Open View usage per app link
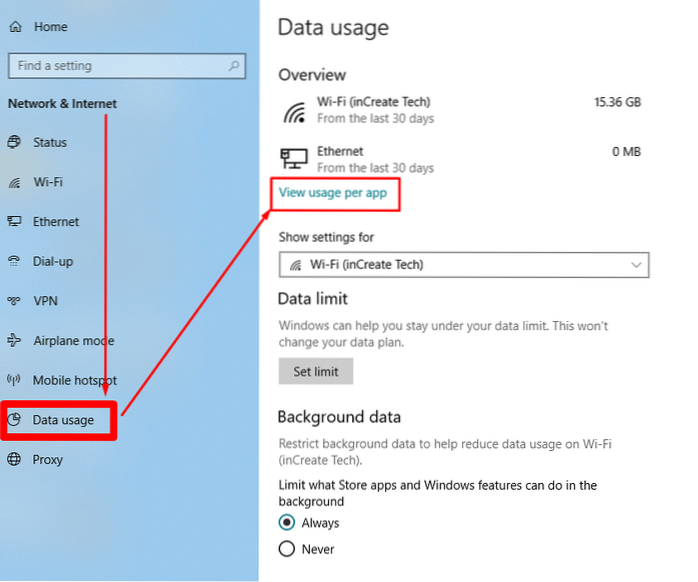The image size is (698, 582). click(333, 193)
